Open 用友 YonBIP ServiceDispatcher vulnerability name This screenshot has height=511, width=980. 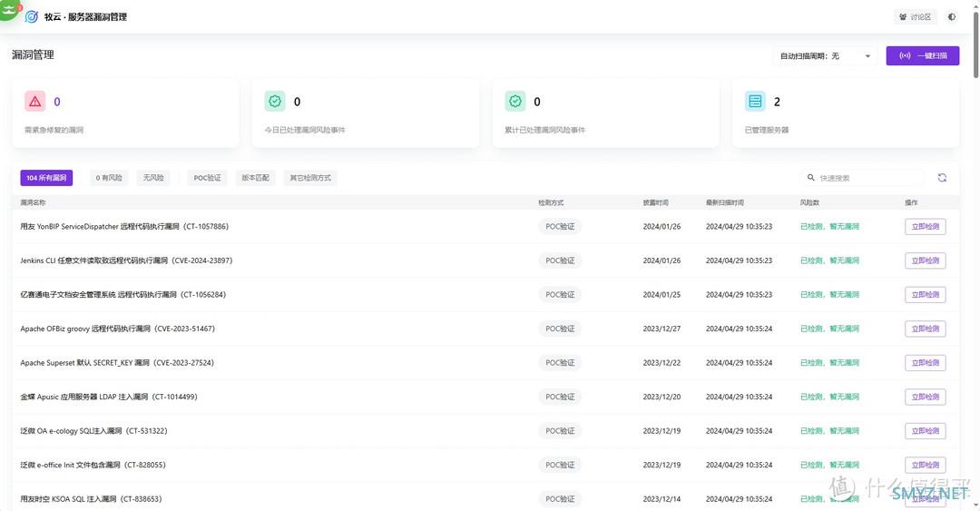tap(124, 226)
